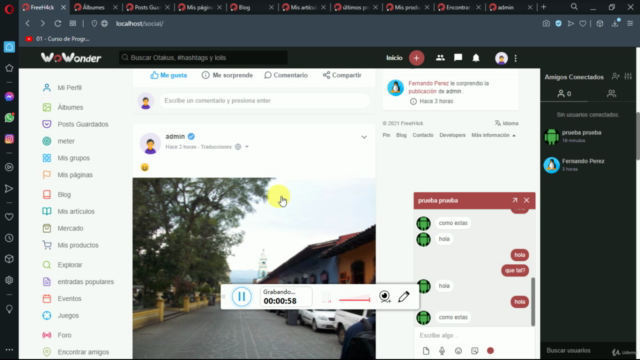Attach a file in chat
The width and height of the screenshot is (640, 360).
(426, 351)
